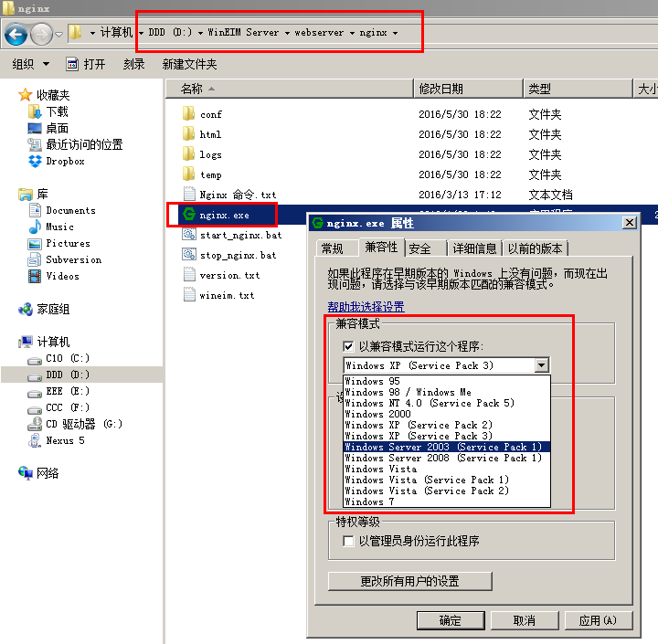Switch to the 详细信息 tab

point(475,248)
